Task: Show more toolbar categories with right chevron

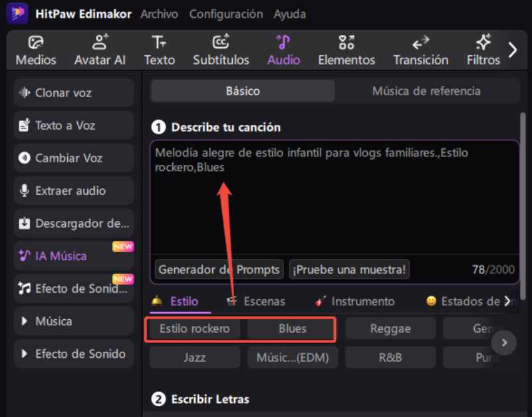Action: coord(513,51)
